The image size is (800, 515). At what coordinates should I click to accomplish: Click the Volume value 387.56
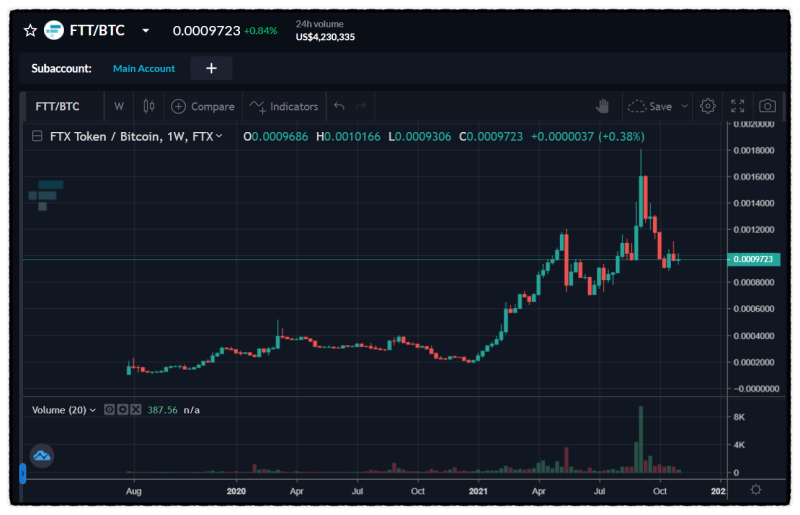(x=162, y=410)
